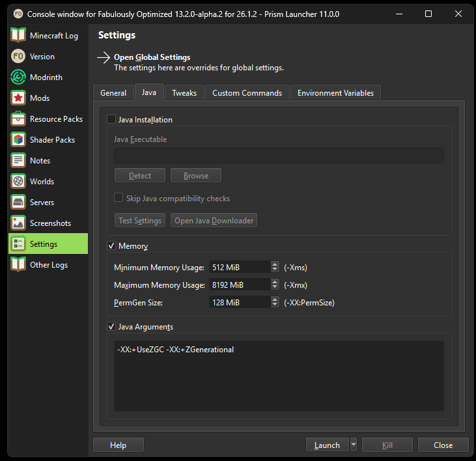Click the (-Xmx) label text

(x=296, y=285)
